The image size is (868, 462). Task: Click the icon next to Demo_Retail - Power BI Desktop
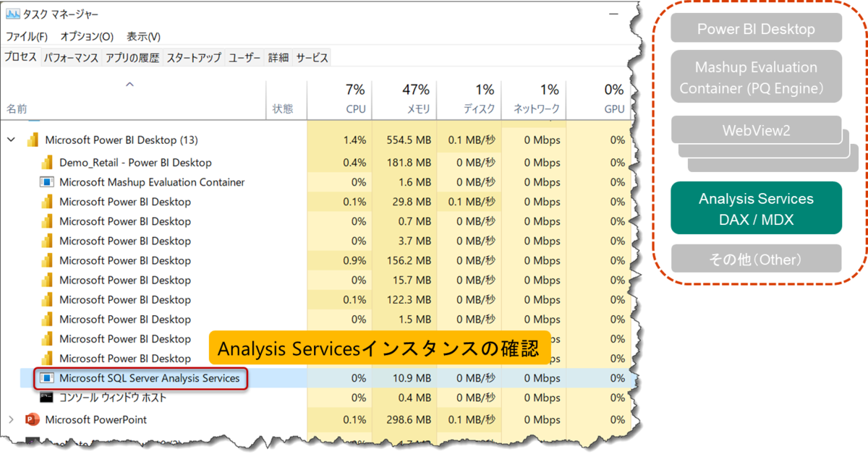point(46,163)
